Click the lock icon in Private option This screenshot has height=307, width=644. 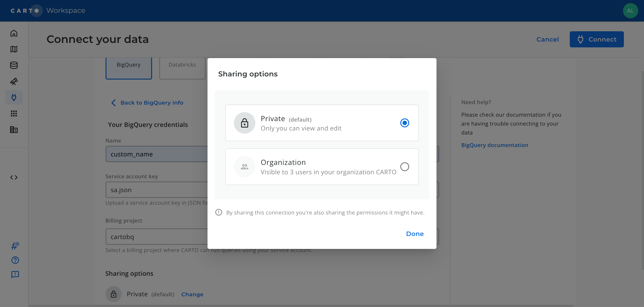[244, 123]
